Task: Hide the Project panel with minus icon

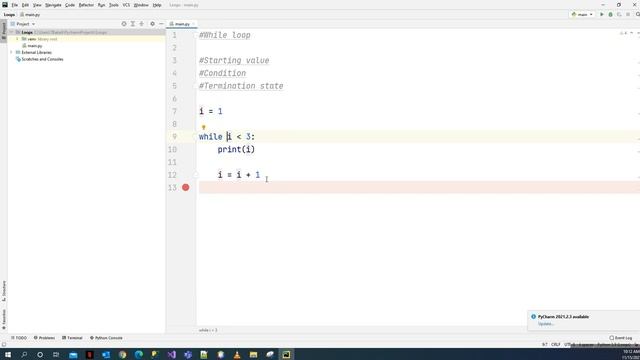Action: (161, 24)
